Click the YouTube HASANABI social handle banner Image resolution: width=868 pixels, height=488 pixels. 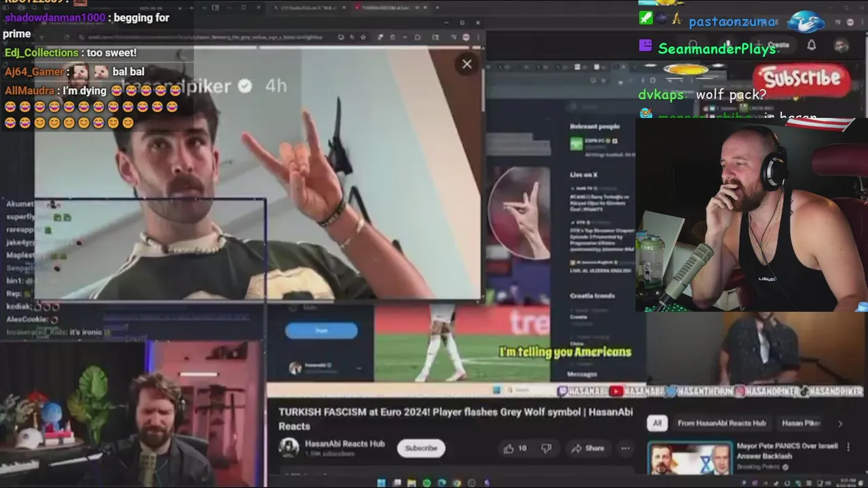tap(636, 391)
